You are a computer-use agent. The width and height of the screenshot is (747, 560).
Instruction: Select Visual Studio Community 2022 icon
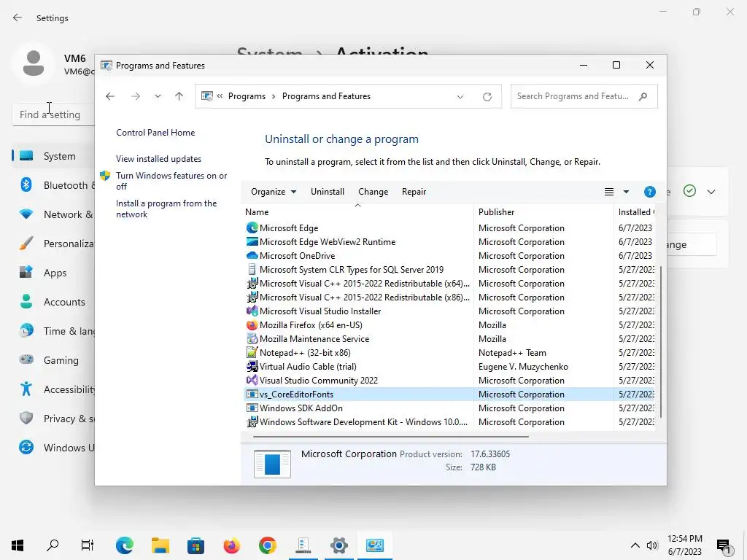pos(252,380)
